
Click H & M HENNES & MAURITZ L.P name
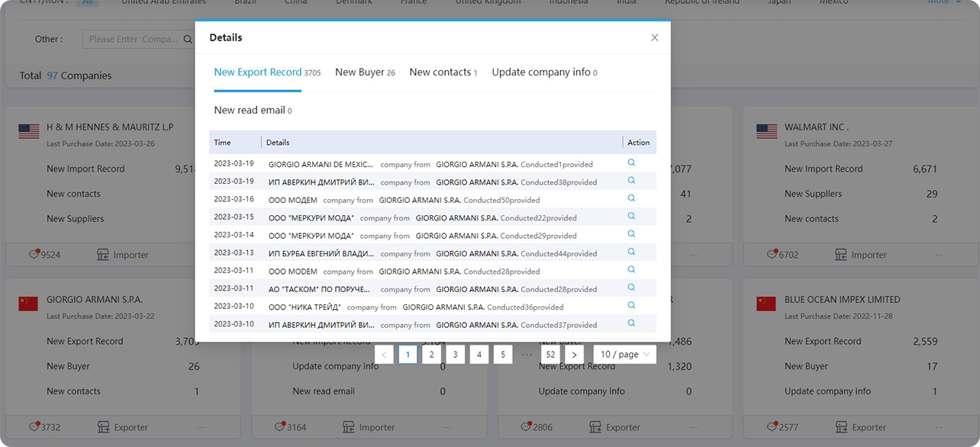pyautogui.click(x=110, y=127)
